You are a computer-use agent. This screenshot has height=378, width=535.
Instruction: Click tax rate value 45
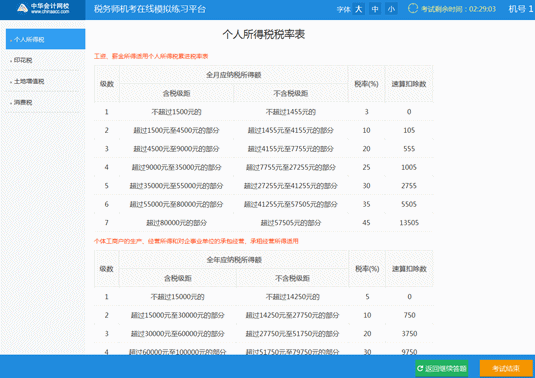click(366, 223)
